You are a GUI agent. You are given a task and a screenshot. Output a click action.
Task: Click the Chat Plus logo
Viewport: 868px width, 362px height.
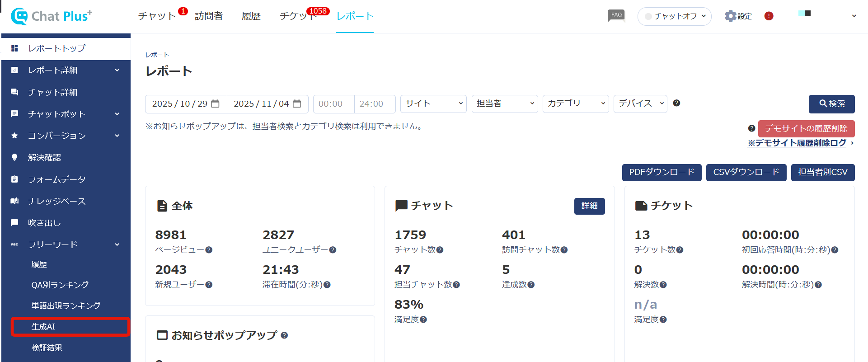[x=52, y=16]
